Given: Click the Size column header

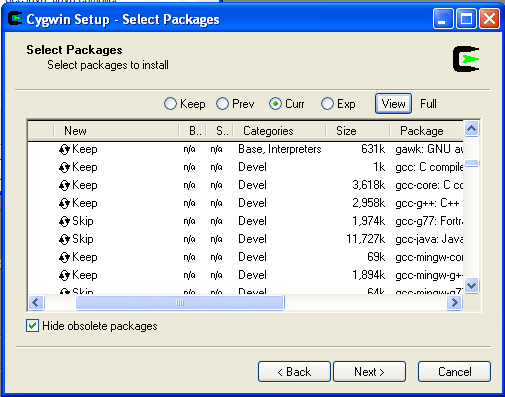Looking at the screenshot, I should coord(358,131).
